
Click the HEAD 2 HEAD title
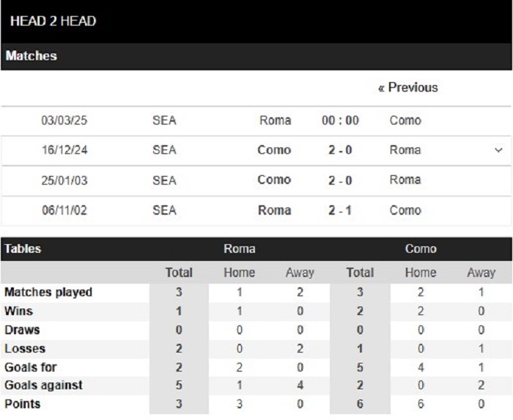(x=53, y=21)
